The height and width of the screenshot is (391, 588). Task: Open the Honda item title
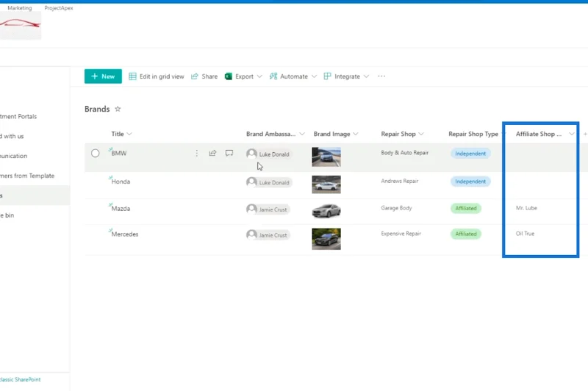121,182
